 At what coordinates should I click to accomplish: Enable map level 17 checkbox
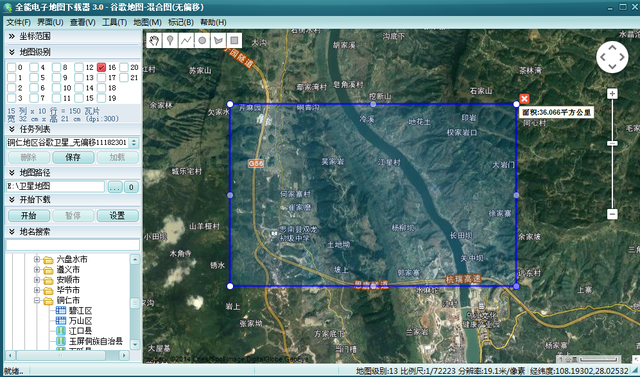coord(102,78)
